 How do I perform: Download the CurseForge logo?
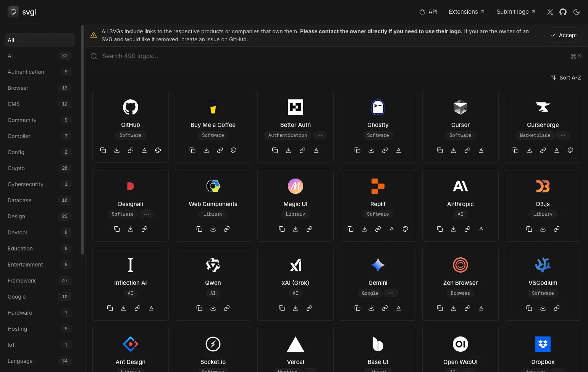click(529, 150)
